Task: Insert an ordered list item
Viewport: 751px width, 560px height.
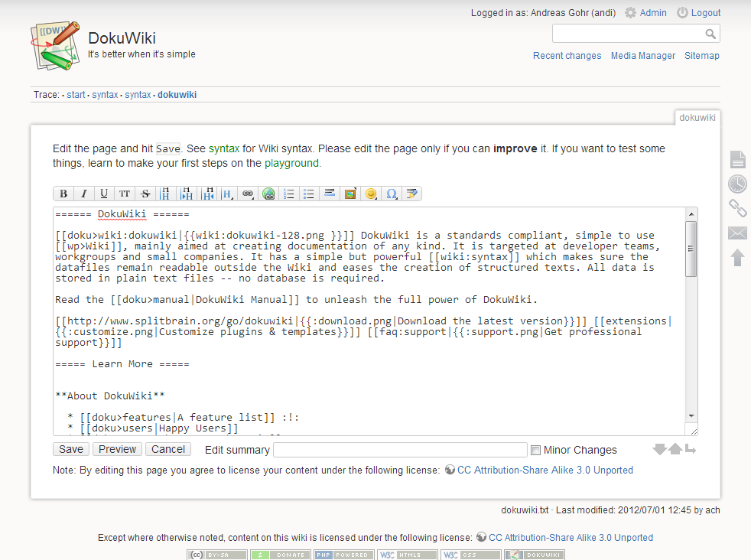Action: click(289, 194)
